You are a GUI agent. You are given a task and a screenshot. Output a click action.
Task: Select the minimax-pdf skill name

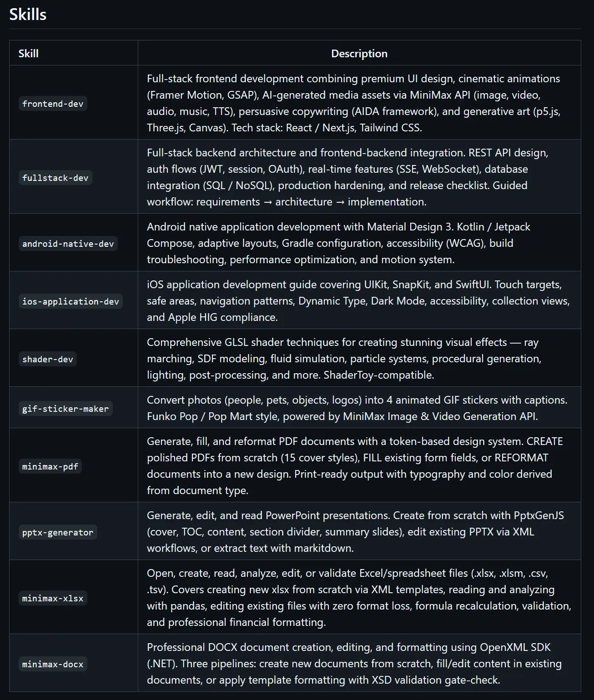50,466
